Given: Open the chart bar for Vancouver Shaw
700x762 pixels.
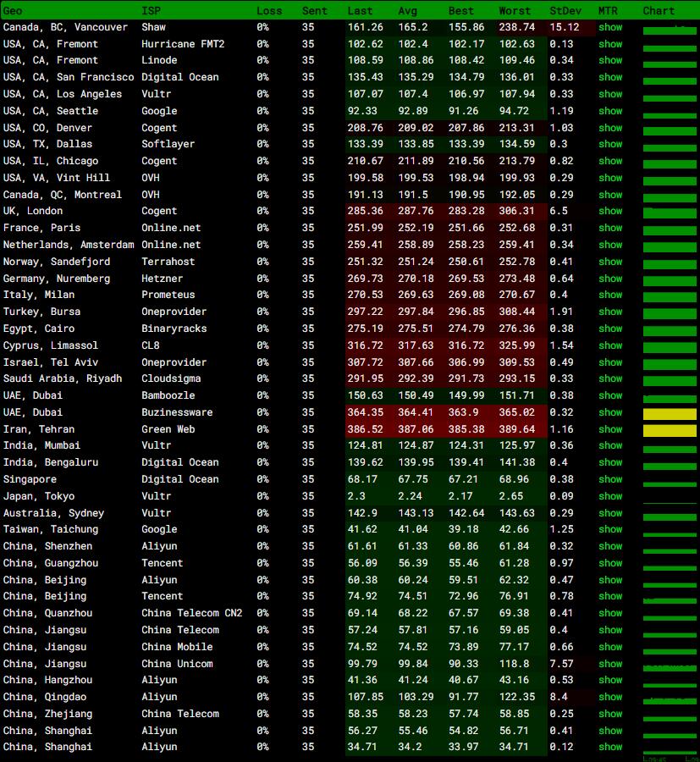Looking at the screenshot, I should point(670,30).
